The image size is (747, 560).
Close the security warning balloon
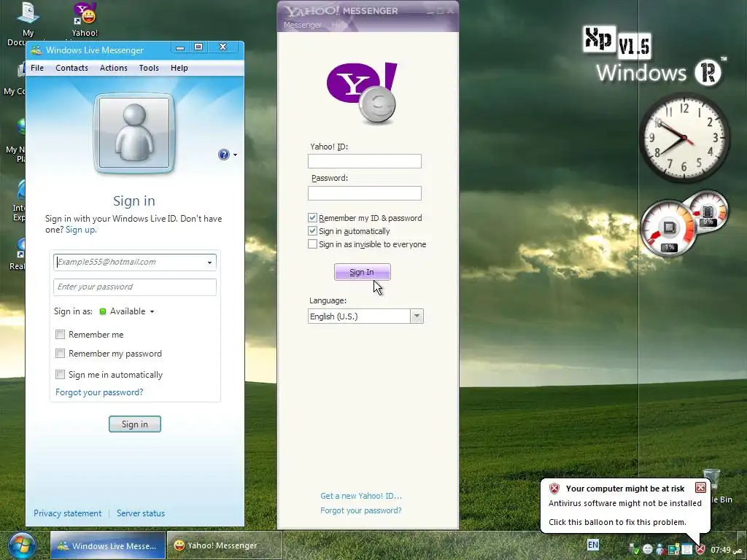[700, 488]
